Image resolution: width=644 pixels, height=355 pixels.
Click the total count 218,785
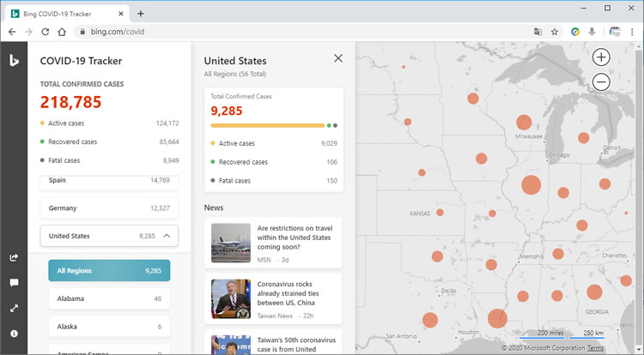point(70,102)
